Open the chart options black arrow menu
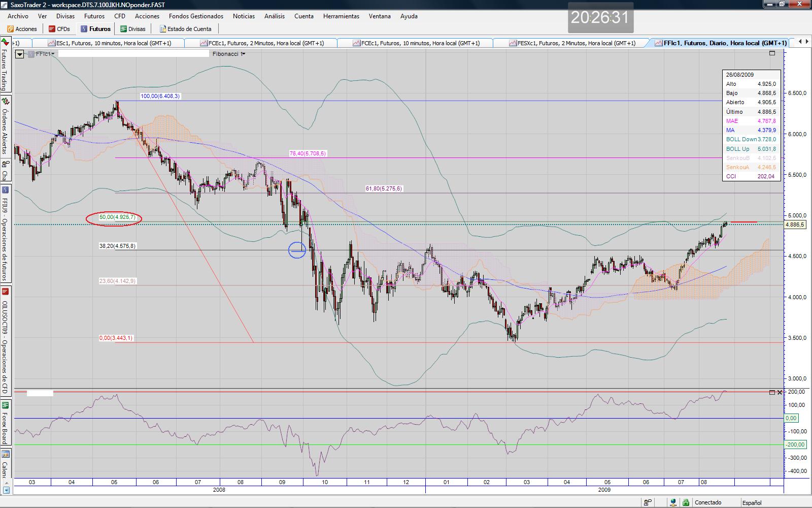The image size is (812, 508). (19, 54)
